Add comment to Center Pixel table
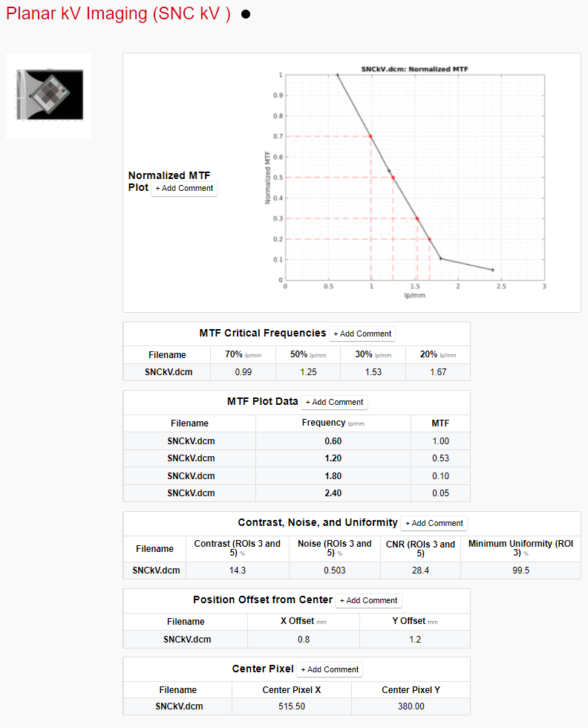This screenshot has height=728, width=588. (329, 669)
